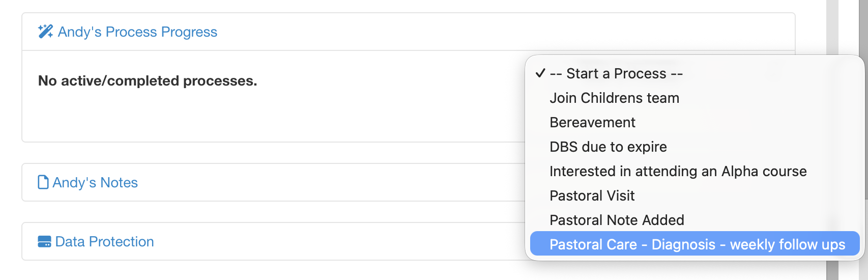This screenshot has height=280, width=868.
Task: Click the magic wand Process Progress icon
Action: coord(45,32)
